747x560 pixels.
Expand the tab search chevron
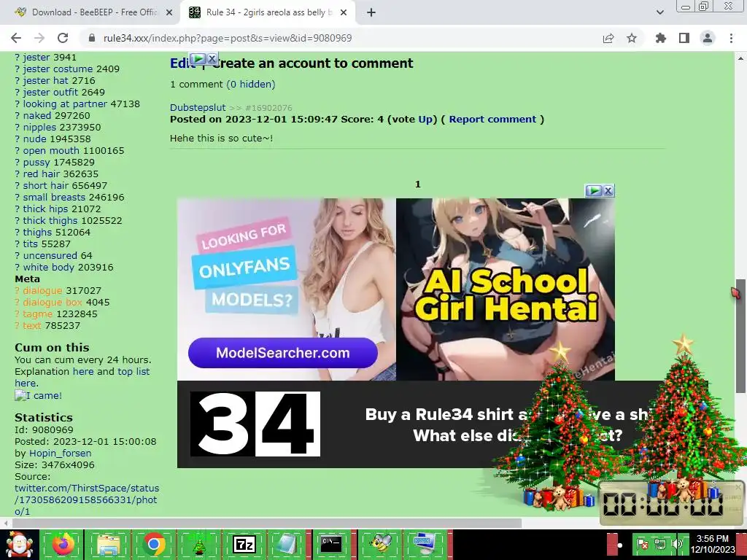pyautogui.click(x=659, y=12)
